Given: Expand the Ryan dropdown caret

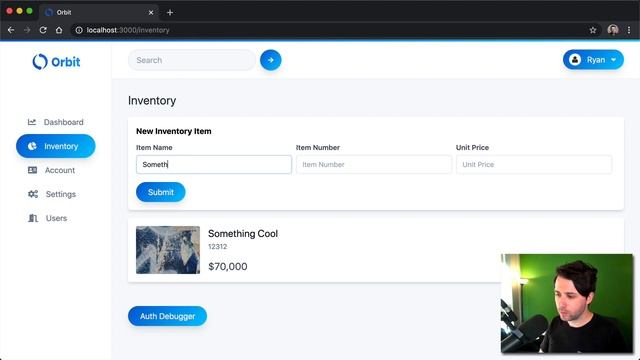Looking at the screenshot, I should click(x=613, y=60).
